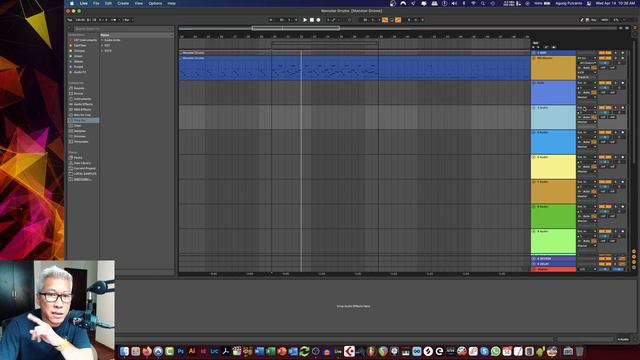Open the Edit menu

pos(108,3)
